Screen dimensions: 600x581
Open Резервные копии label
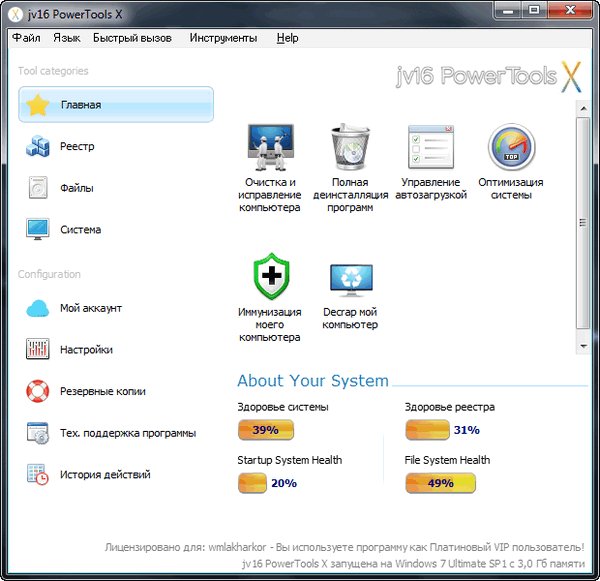pyautogui.click(x=103, y=391)
